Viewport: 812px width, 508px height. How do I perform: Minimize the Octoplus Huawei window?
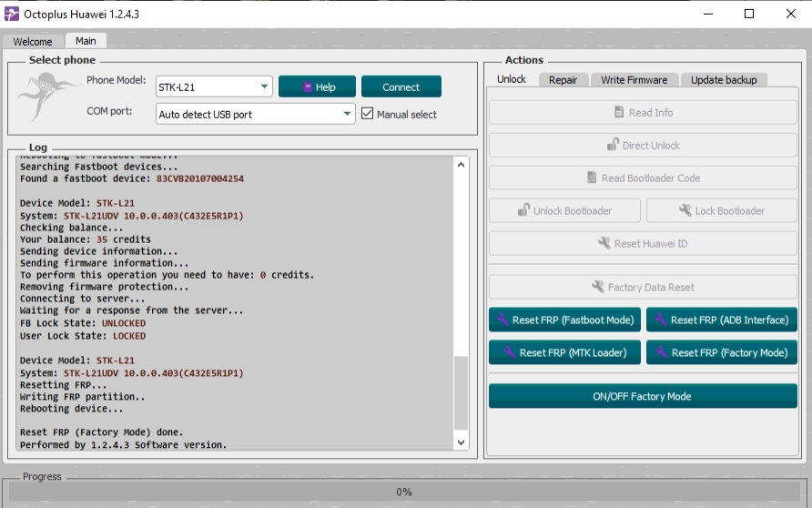708,14
